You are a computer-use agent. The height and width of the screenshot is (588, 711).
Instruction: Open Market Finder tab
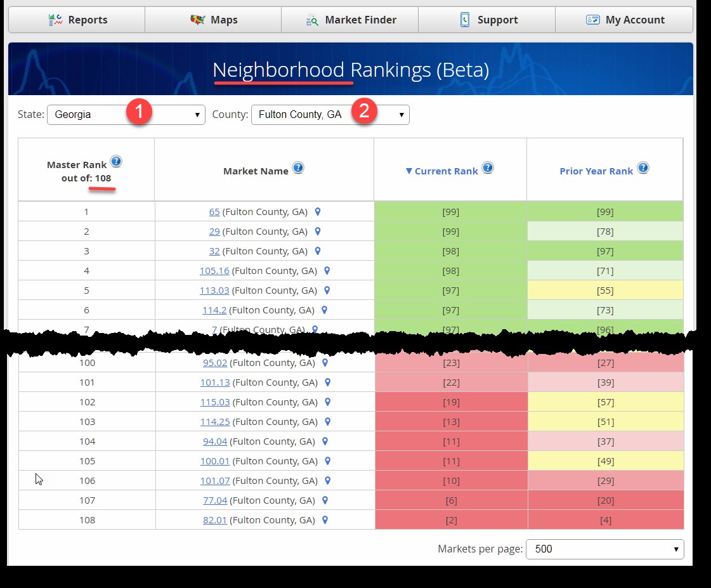tap(350, 20)
